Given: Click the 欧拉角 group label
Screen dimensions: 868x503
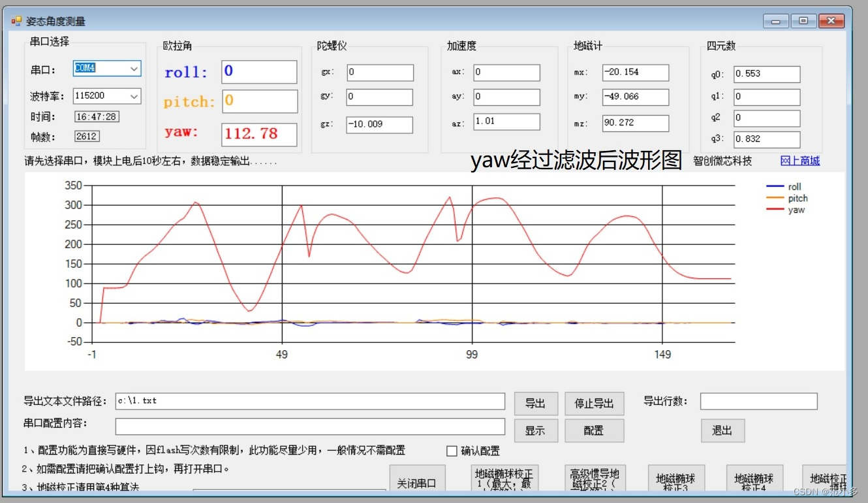Looking at the screenshot, I should click(x=178, y=46).
